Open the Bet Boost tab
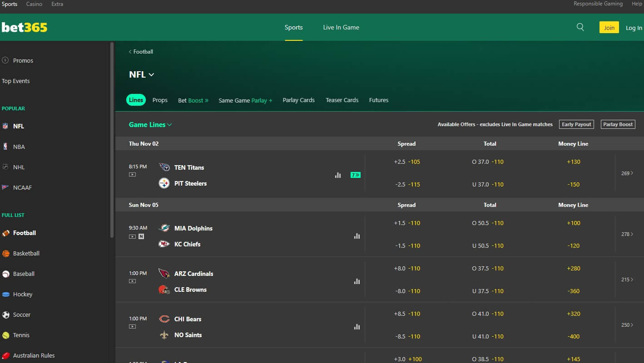The image size is (644, 363). (x=193, y=100)
